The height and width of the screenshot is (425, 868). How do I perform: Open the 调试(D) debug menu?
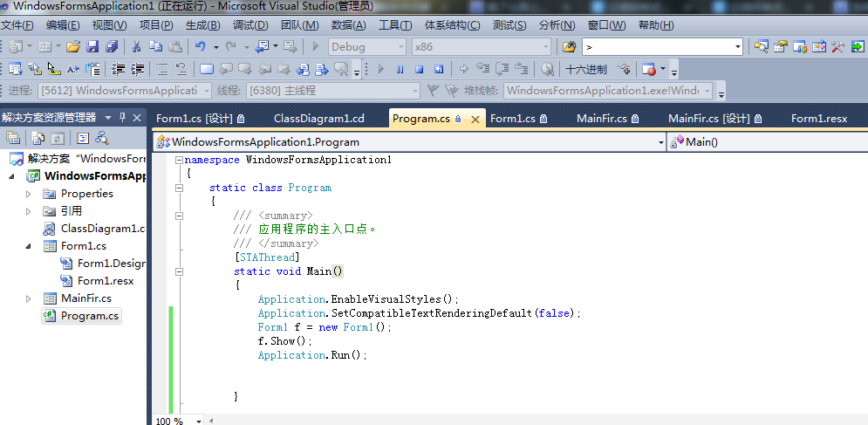coord(250,25)
